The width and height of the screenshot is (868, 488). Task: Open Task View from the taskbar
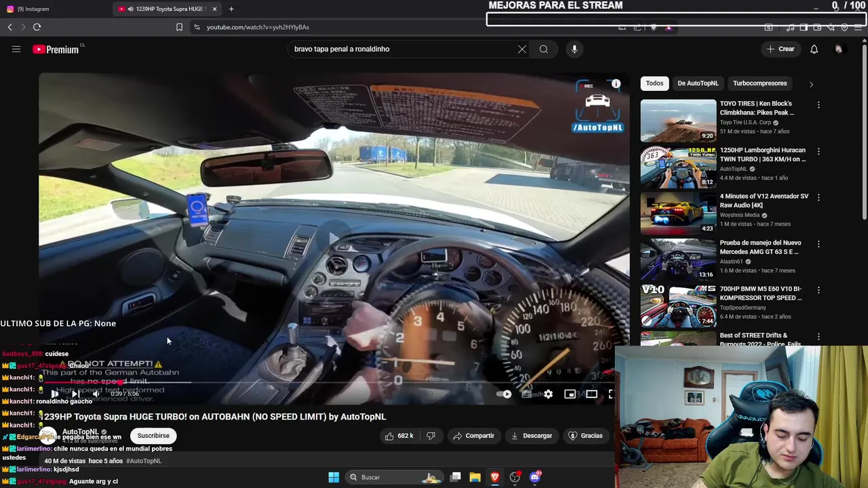456,477
